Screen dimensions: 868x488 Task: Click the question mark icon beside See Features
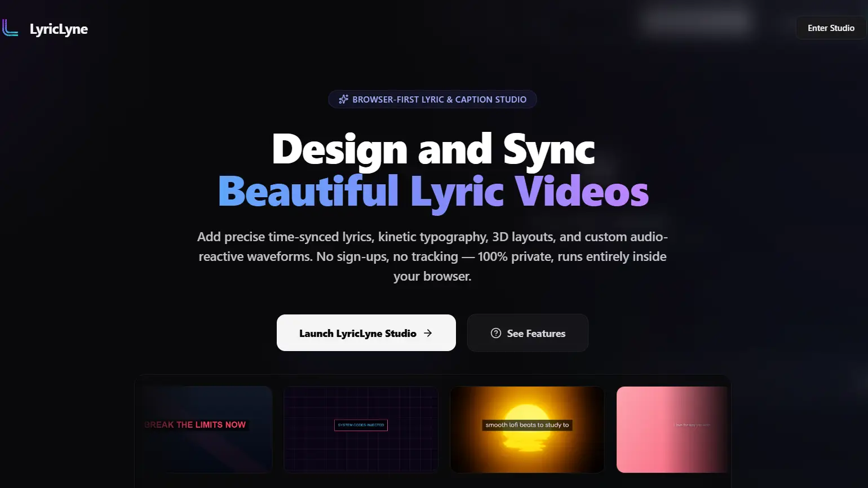tap(496, 333)
